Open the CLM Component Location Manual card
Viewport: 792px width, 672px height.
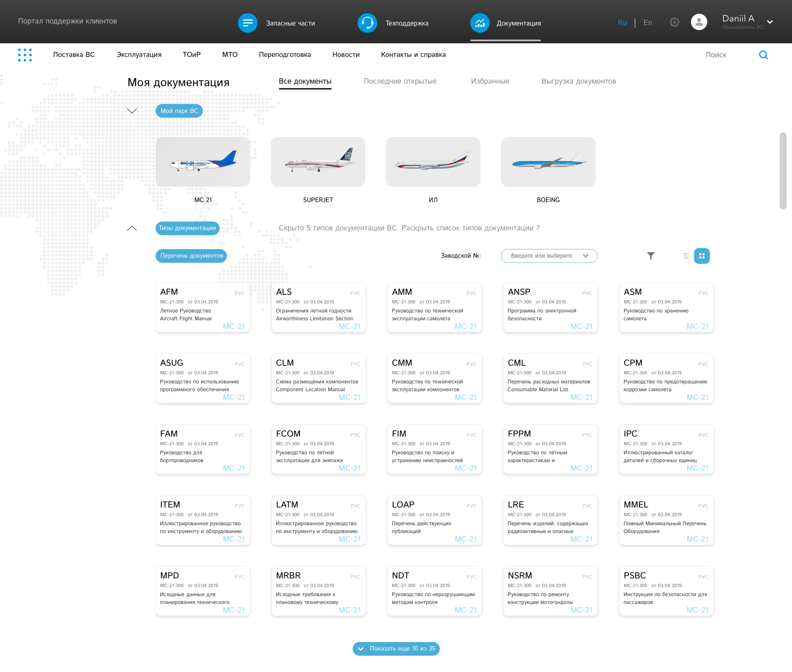(x=319, y=378)
